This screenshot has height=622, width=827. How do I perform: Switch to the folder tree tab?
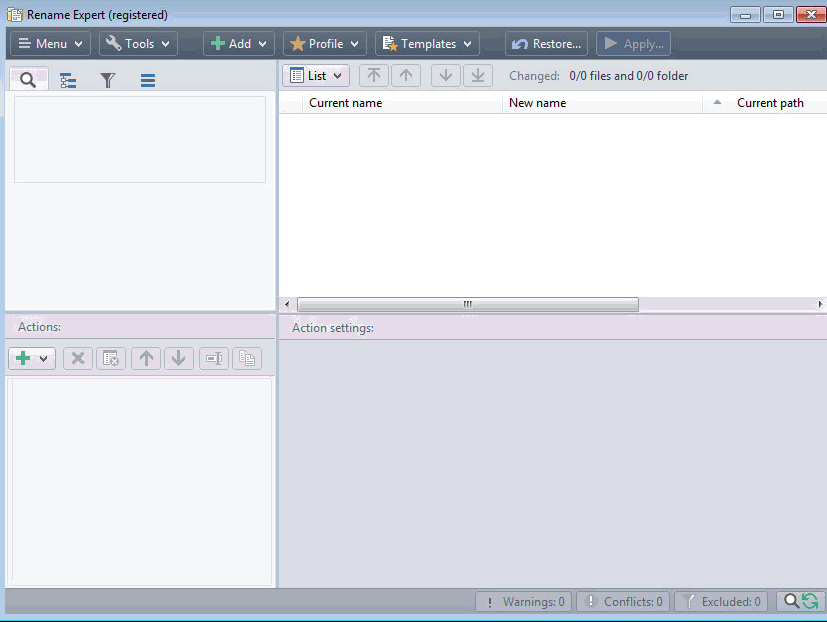point(68,80)
